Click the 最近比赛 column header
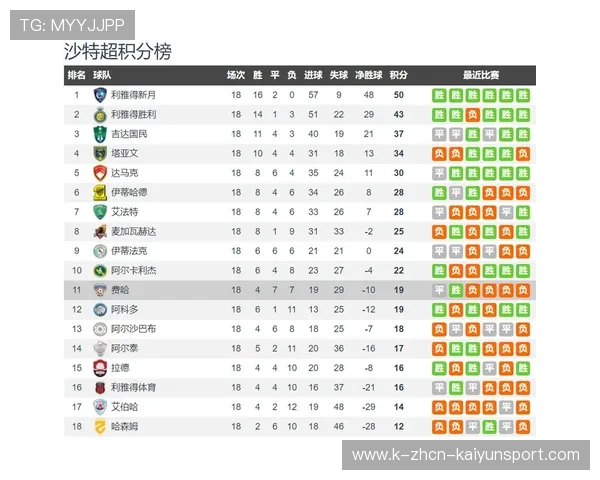This screenshot has height=480, width=600. [x=481, y=75]
